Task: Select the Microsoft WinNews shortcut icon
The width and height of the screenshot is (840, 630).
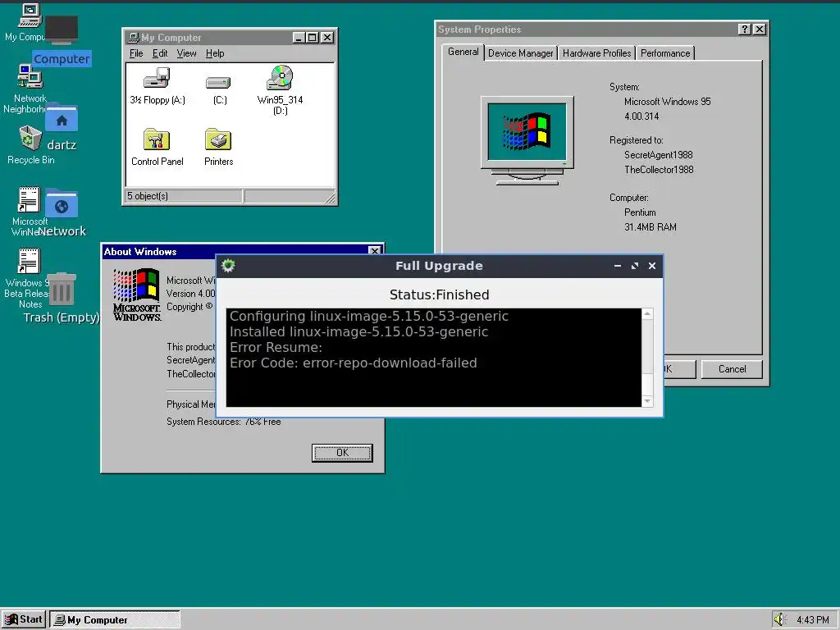Action: (x=29, y=200)
